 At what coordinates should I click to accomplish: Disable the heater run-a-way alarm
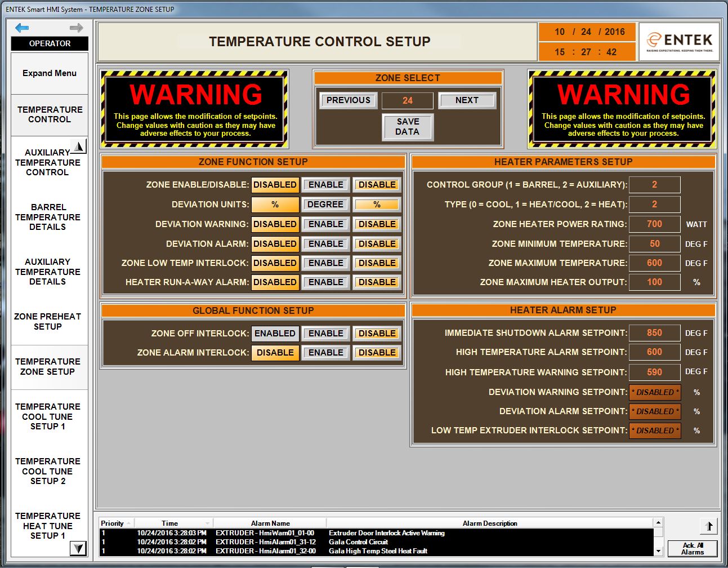tap(376, 282)
